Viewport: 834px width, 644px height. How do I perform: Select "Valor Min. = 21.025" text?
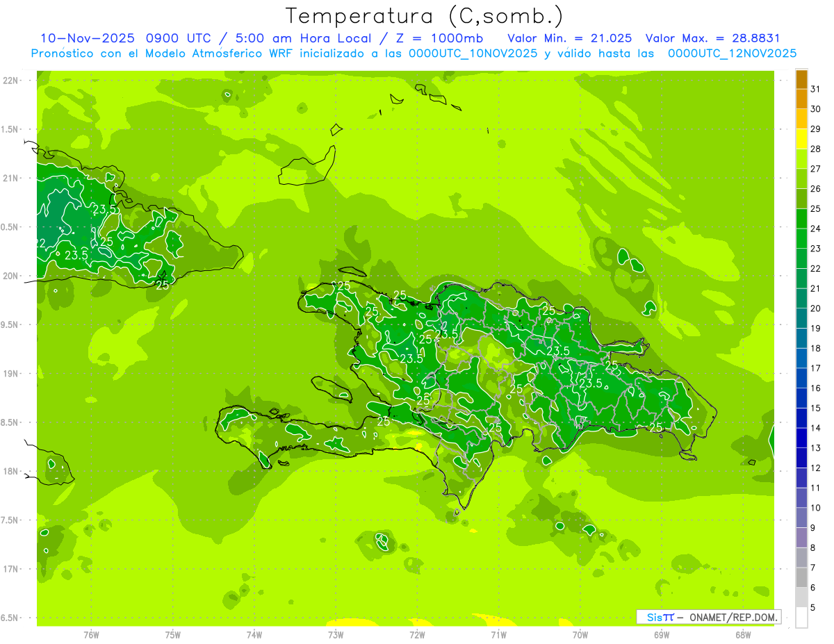pos(570,39)
